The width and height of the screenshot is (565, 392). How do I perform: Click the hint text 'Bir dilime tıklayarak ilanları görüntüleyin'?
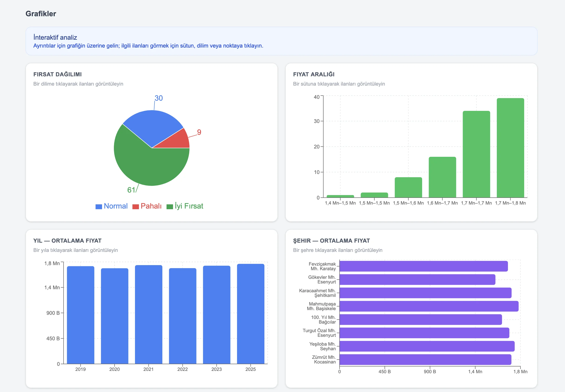pyautogui.click(x=78, y=84)
